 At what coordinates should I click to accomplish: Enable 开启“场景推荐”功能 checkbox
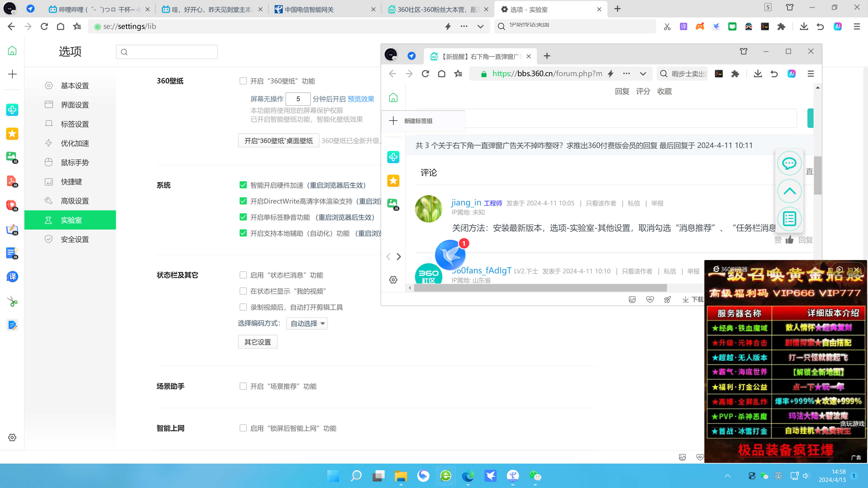click(243, 386)
